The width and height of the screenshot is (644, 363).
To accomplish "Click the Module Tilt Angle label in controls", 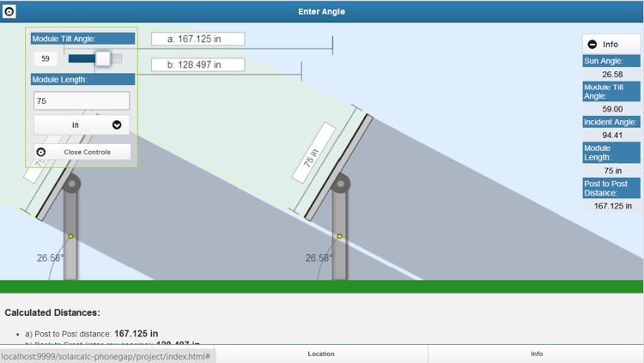I will [82, 39].
